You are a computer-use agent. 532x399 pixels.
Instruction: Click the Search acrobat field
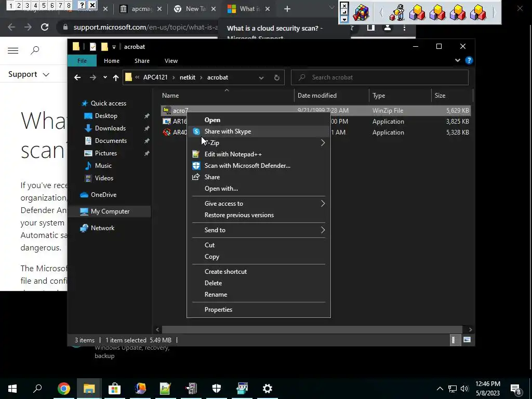coord(380,77)
